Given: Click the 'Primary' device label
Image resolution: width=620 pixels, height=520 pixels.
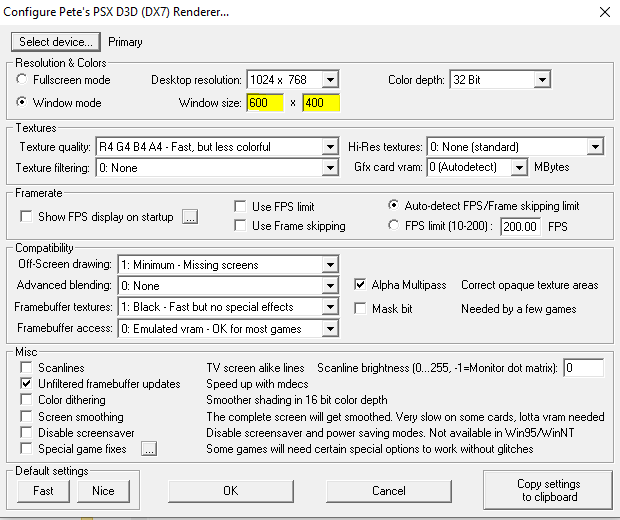Looking at the screenshot, I should [x=125, y=42].
